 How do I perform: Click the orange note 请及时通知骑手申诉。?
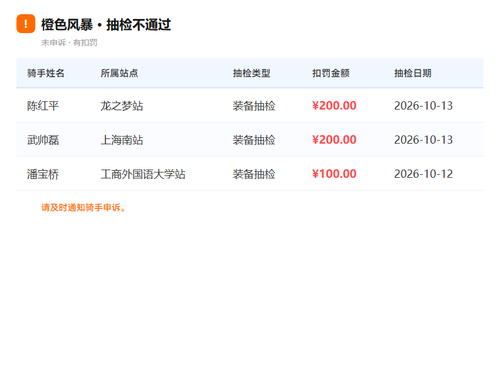pos(83,208)
